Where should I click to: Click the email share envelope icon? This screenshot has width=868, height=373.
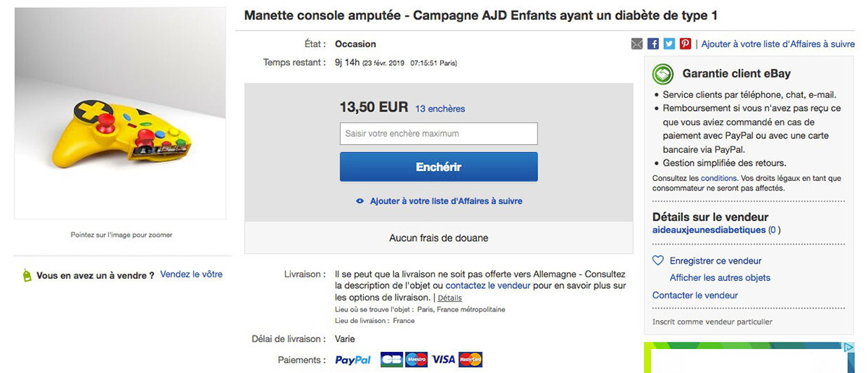[637, 44]
